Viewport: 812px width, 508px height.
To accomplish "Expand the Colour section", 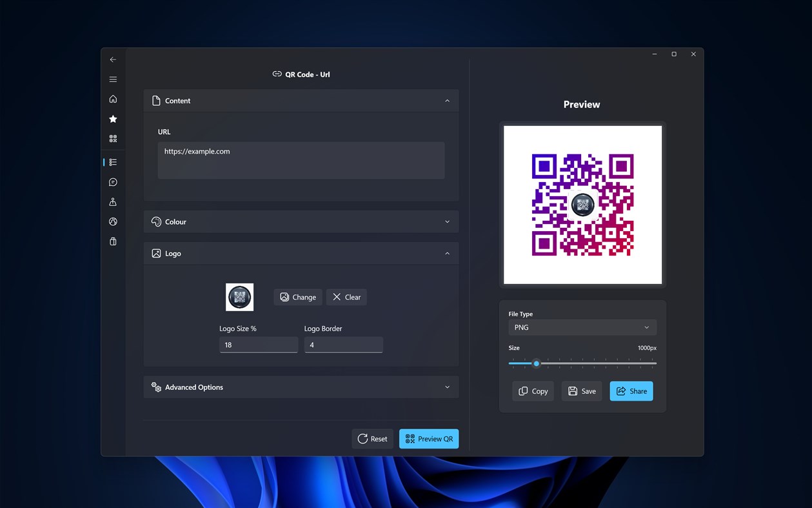I will [448, 221].
